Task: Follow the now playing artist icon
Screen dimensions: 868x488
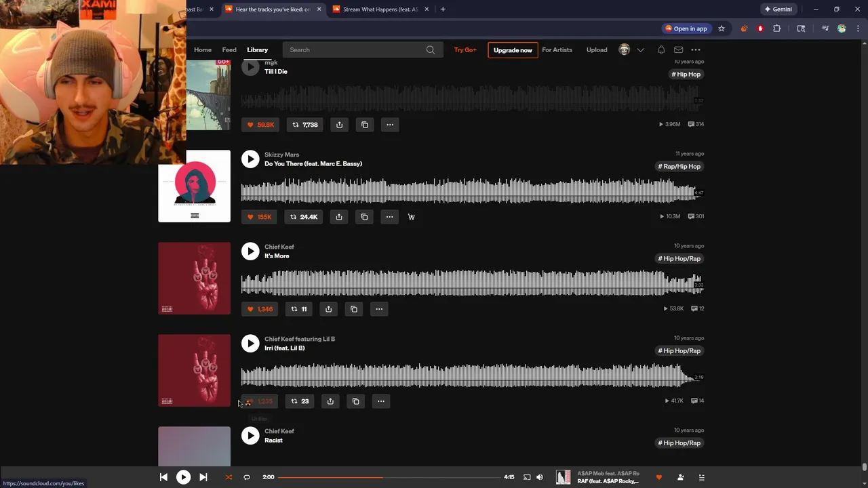Action: 680,477
